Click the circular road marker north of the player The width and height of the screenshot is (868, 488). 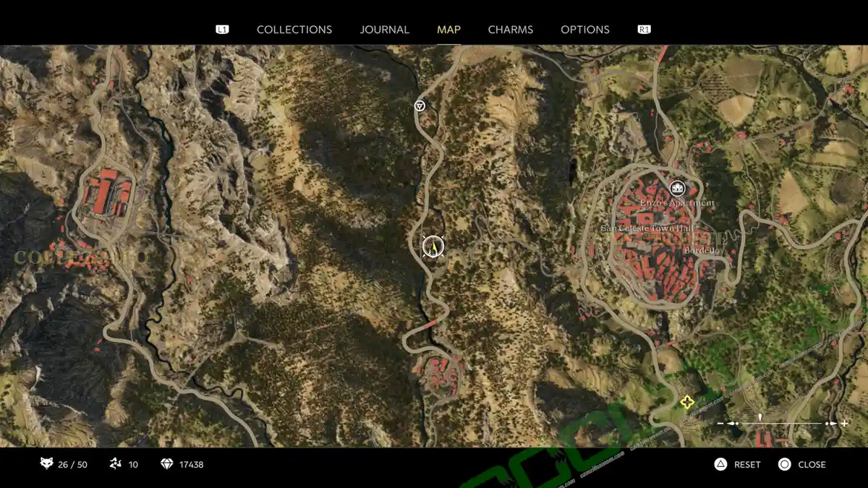coord(420,106)
